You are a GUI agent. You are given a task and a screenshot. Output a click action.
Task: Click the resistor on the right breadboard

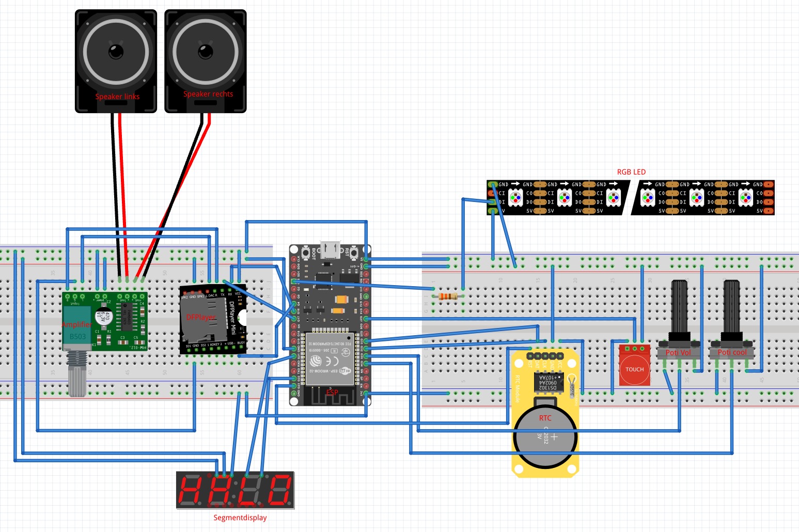pyautogui.click(x=447, y=296)
